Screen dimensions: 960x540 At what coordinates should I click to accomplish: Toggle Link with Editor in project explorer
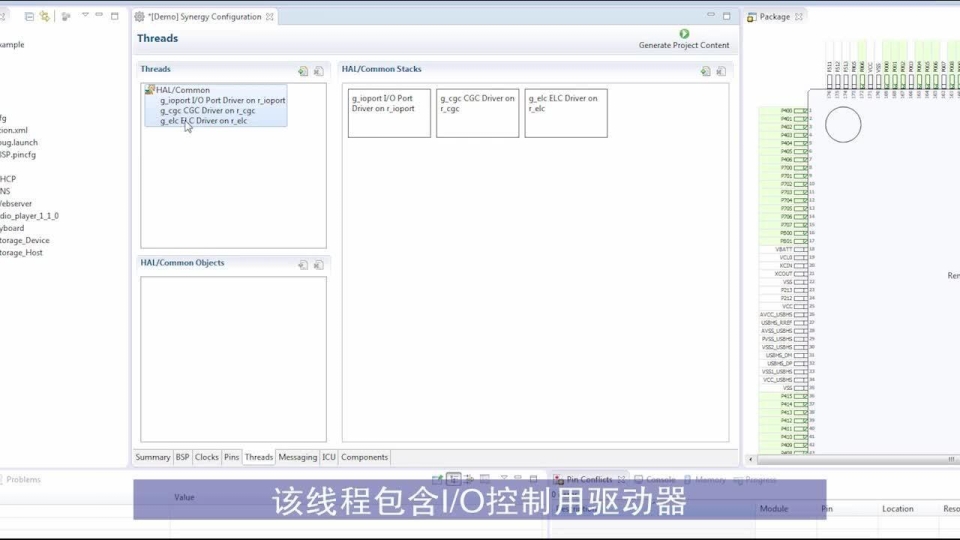coord(45,17)
